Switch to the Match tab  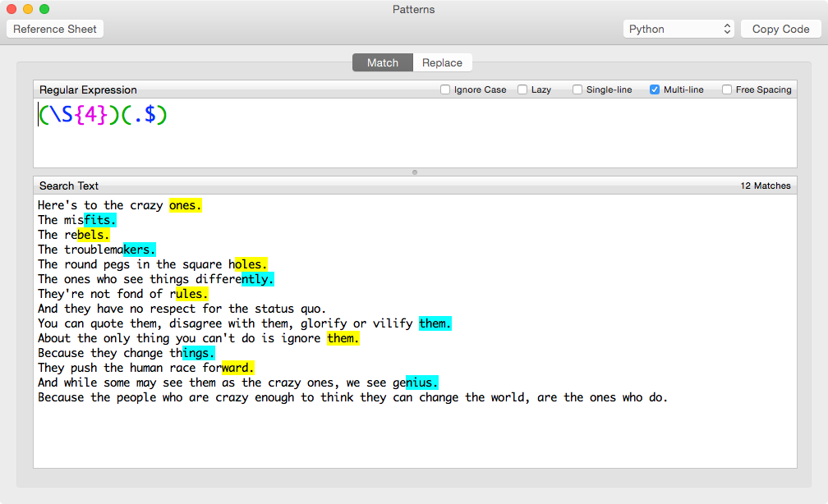(x=383, y=63)
